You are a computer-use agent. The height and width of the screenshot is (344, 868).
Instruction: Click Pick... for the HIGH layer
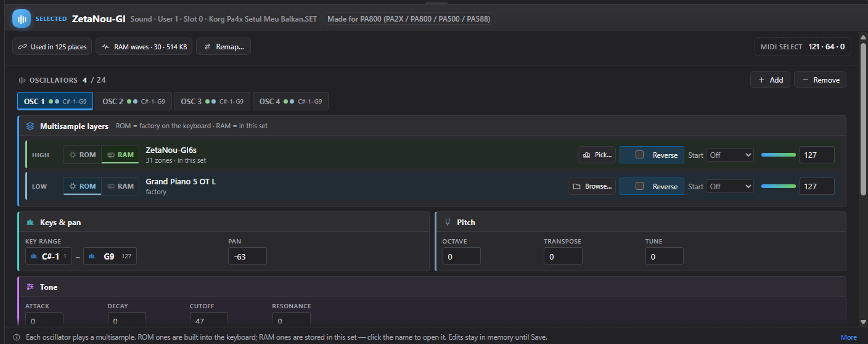[x=597, y=155]
